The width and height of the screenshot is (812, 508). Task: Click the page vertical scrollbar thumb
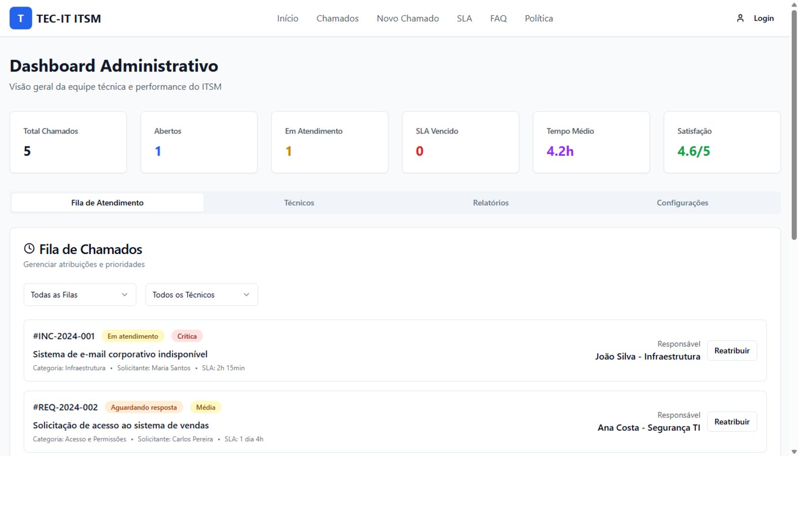794,124
